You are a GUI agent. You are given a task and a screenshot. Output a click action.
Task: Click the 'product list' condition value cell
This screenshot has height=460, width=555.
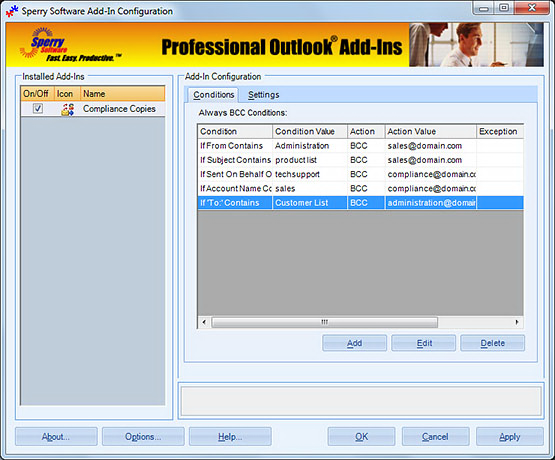tap(310, 160)
